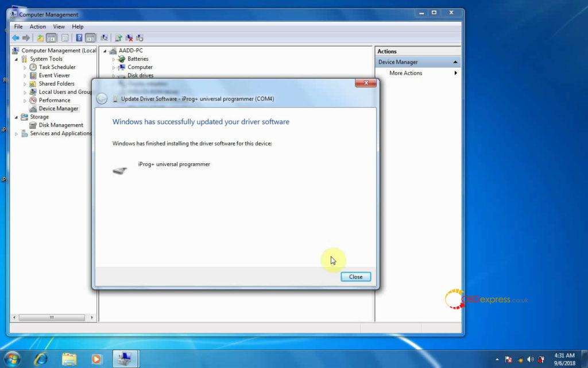Expand Event Viewer branch arrow
This screenshot has height=368, width=588.
(25, 75)
